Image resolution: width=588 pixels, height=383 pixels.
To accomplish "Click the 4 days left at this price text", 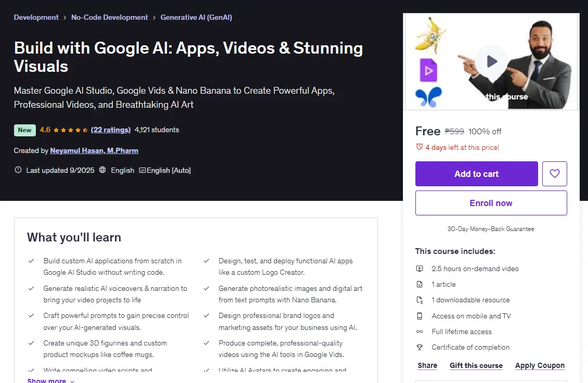I will (x=462, y=147).
